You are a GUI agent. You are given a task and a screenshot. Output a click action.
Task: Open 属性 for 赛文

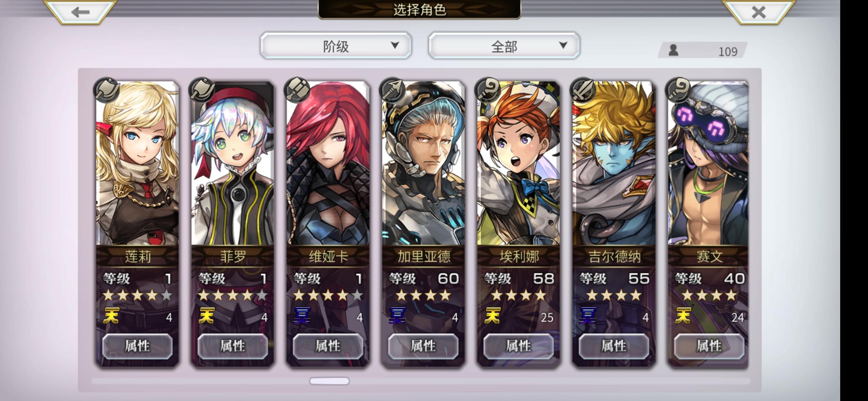click(709, 346)
